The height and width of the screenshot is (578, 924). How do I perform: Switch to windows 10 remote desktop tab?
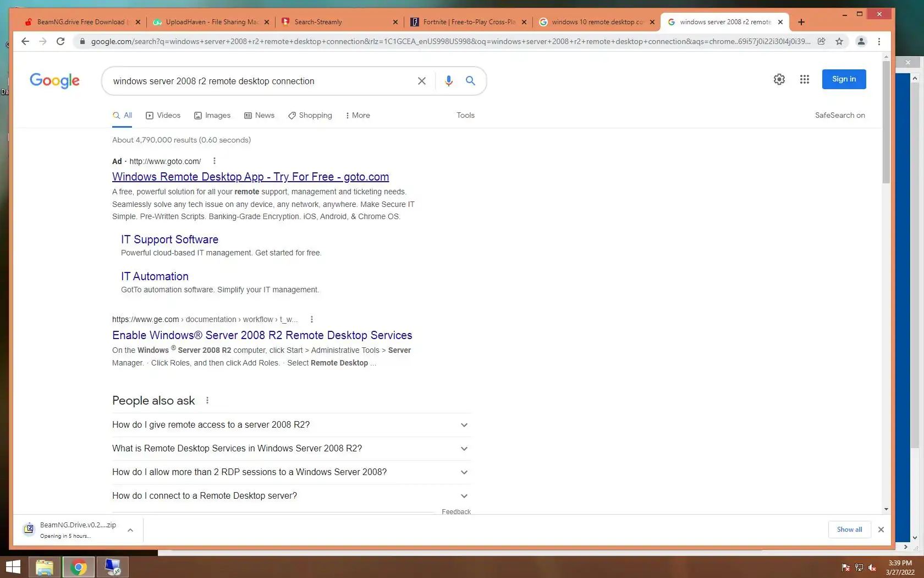tap(597, 22)
